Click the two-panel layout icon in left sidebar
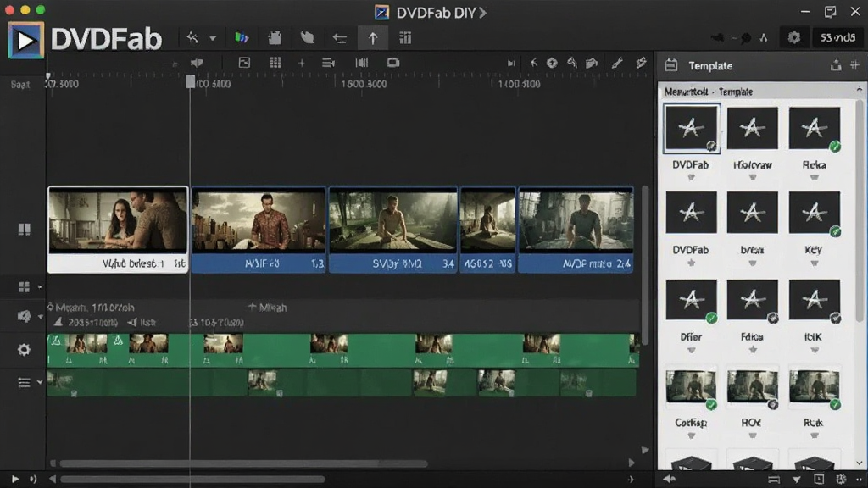 (x=24, y=229)
